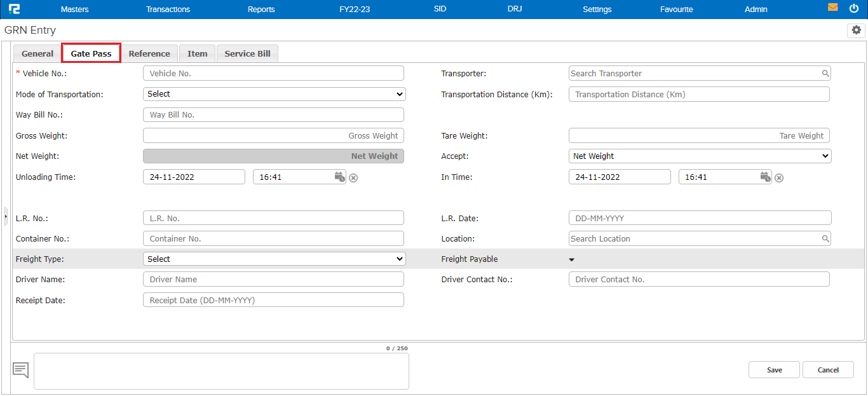Clear the Unloading Time value
The width and height of the screenshot is (868, 396).
[353, 178]
